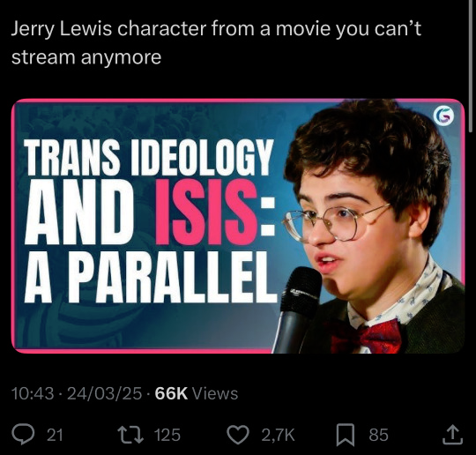This screenshot has height=455, width=476.
Task: Click the 10:43 post time
Action: (x=33, y=393)
